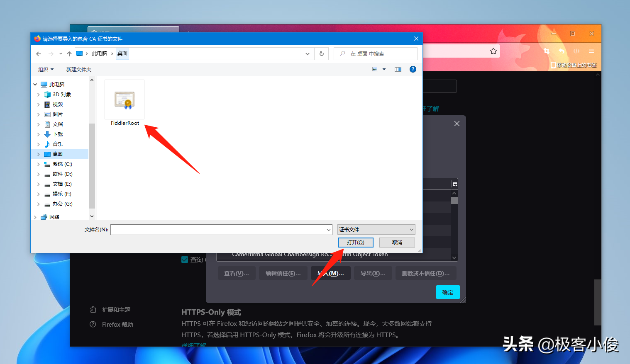Click the 取消 button in the file dialog

click(x=397, y=243)
